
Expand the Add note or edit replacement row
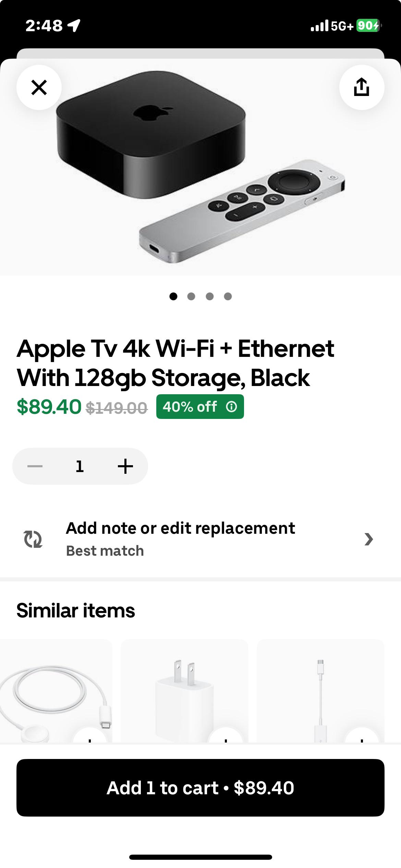[x=181, y=528]
